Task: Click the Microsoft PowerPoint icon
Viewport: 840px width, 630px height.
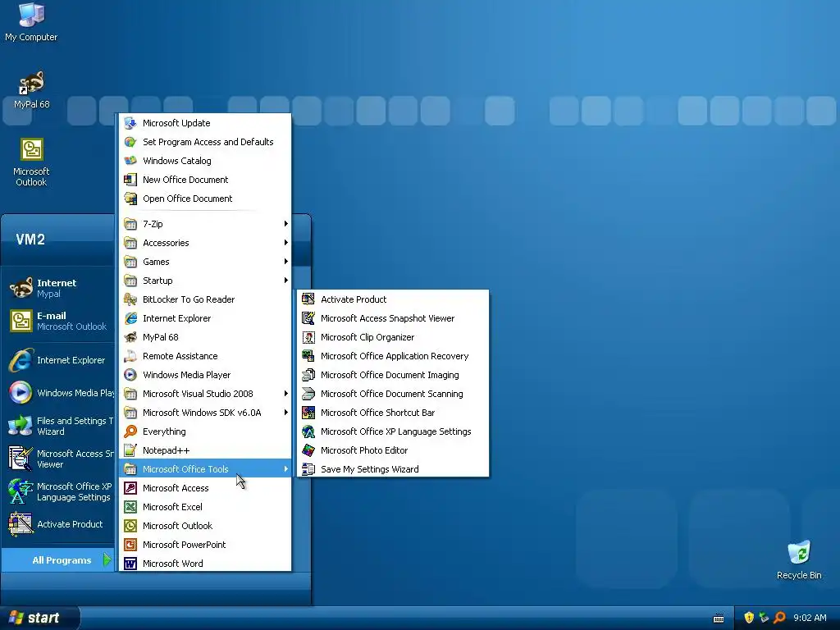Action: [x=130, y=545]
